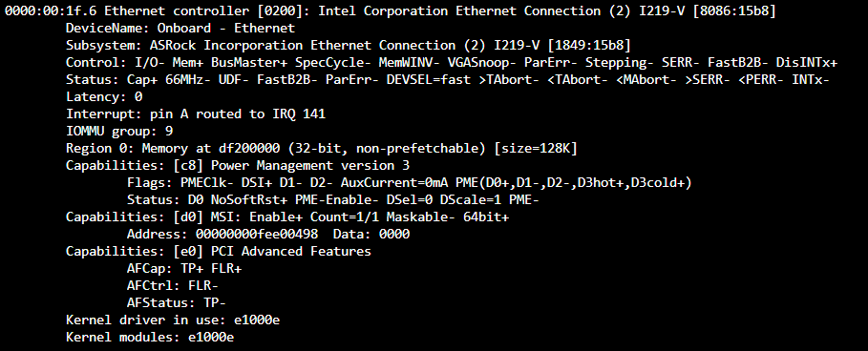Viewport: 868px width, 351px height.
Task: Click the MSI address 00000000fee00498
Action: [x=257, y=235]
